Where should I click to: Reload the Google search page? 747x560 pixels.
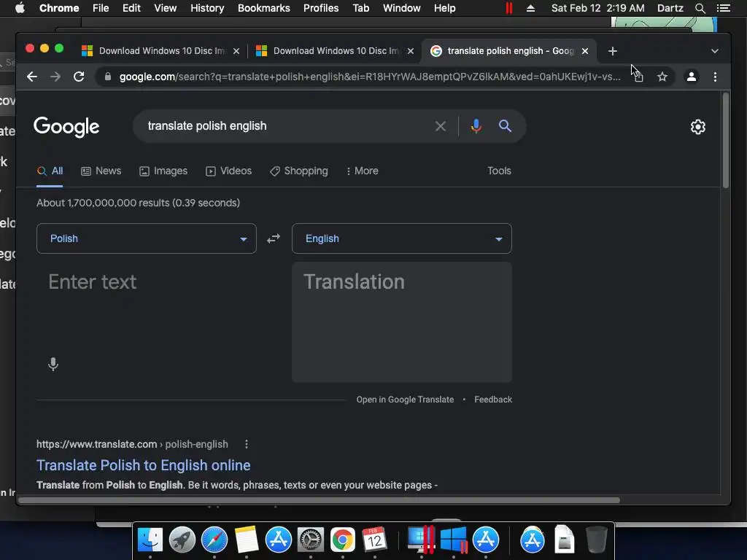(79, 77)
